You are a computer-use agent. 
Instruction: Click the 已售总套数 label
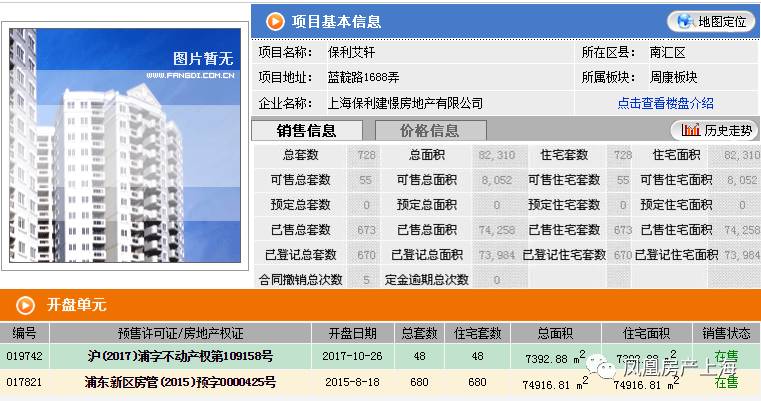[x=300, y=230]
